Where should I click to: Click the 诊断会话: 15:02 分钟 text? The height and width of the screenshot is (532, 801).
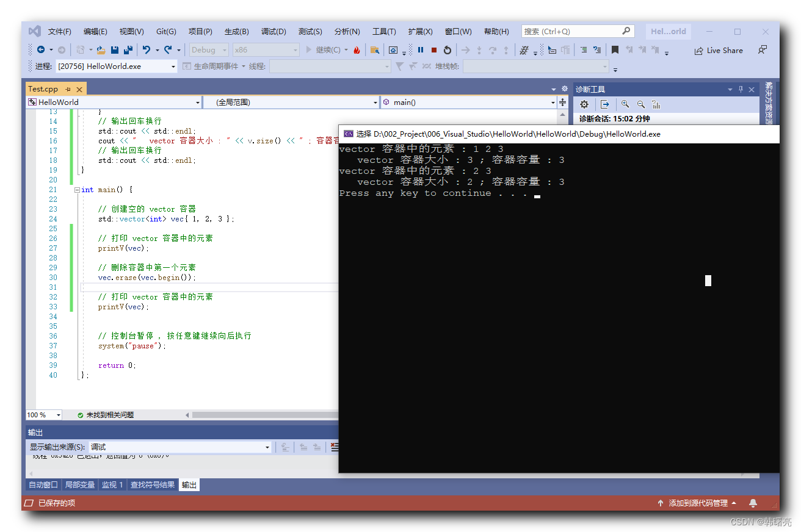click(614, 119)
